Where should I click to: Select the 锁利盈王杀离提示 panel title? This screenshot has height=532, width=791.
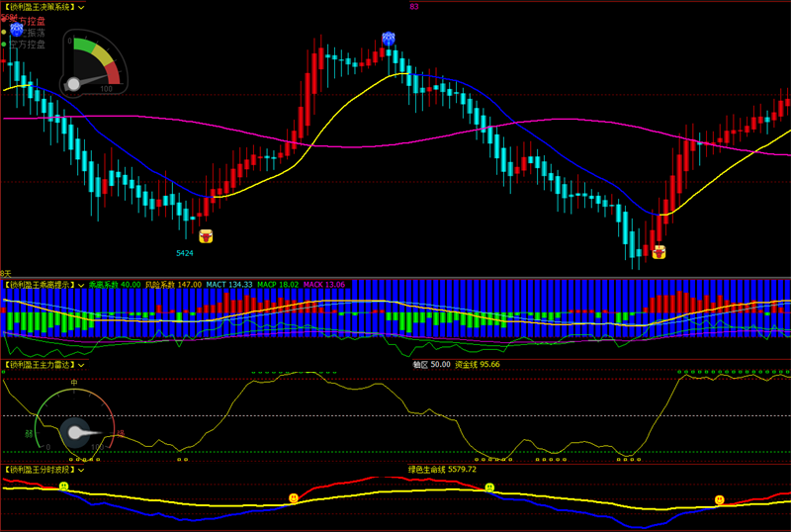(x=40, y=285)
